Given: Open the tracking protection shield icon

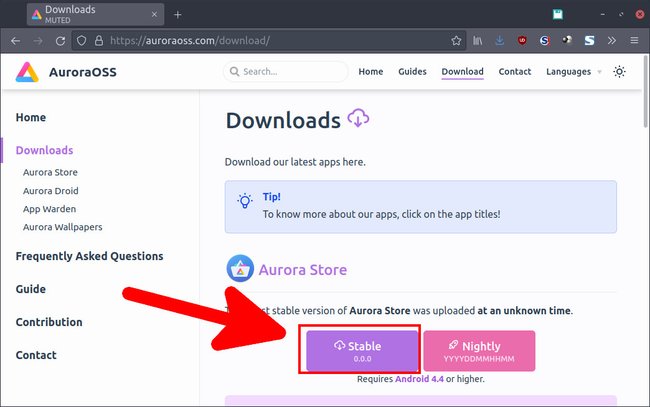Looking at the screenshot, I should (82, 41).
